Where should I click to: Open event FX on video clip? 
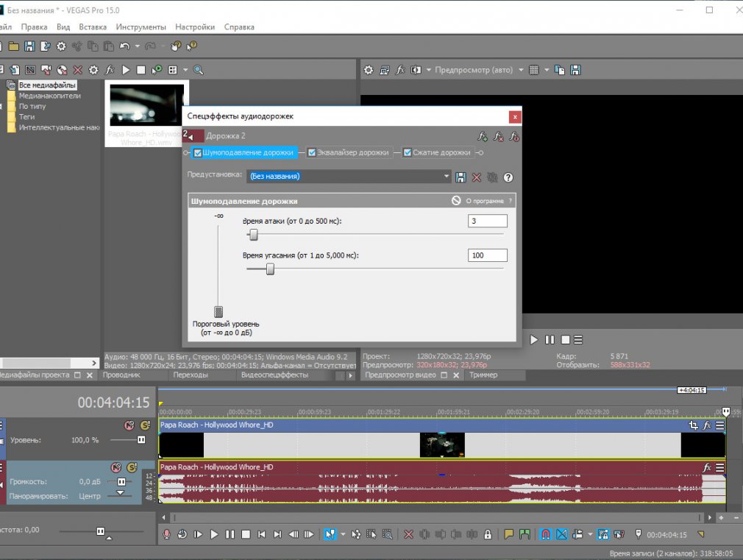707,425
